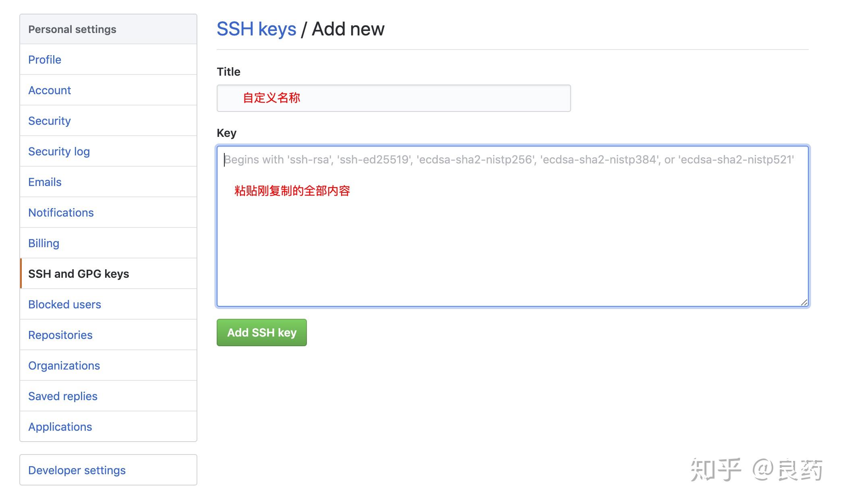Screen dimensions: 845x504
Task: View the Security log
Action: coord(59,151)
